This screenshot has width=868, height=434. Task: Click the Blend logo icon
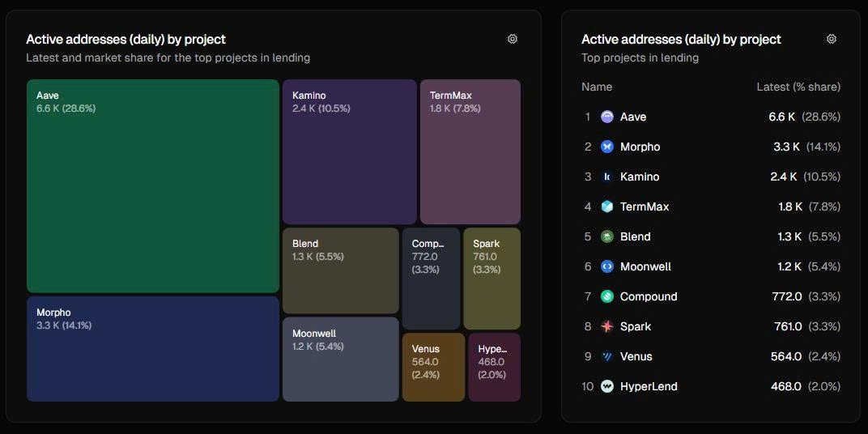click(607, 236)
